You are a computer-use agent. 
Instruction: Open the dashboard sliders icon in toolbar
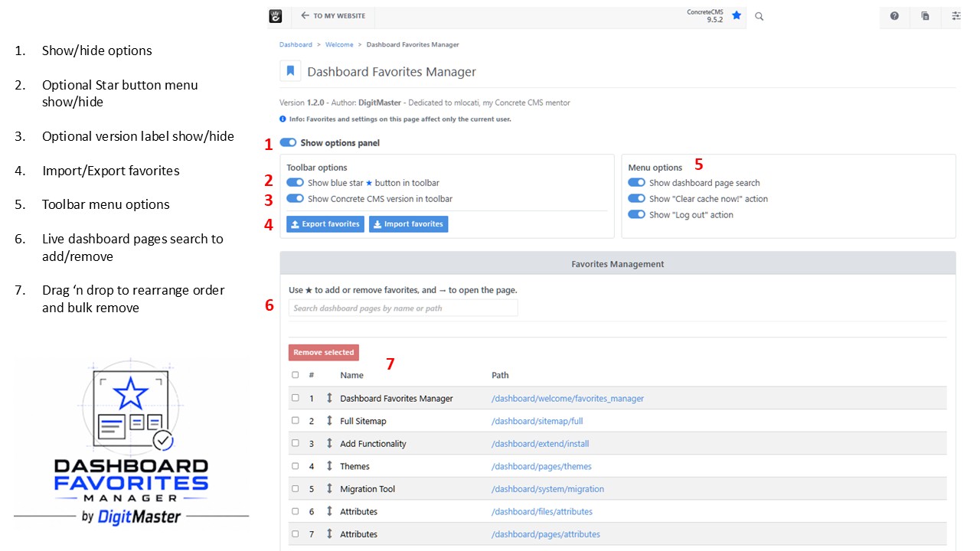(955, 16)
